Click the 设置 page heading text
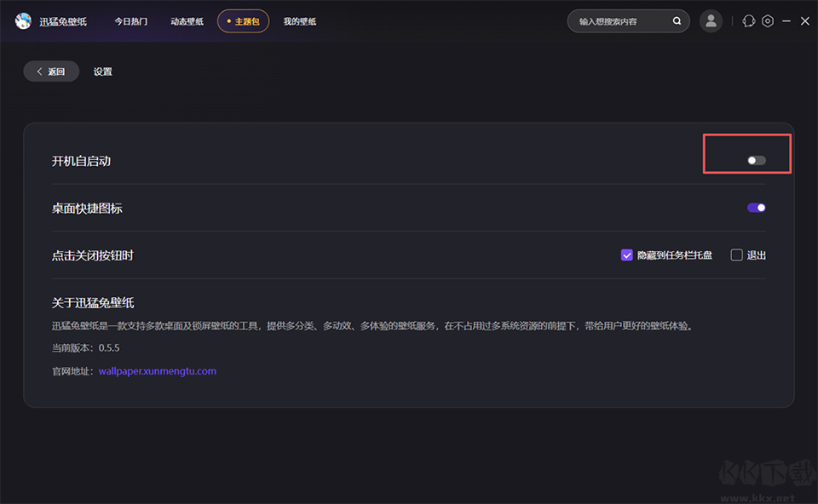The width and height of the screenshot is (818, 504). [103, 72]
